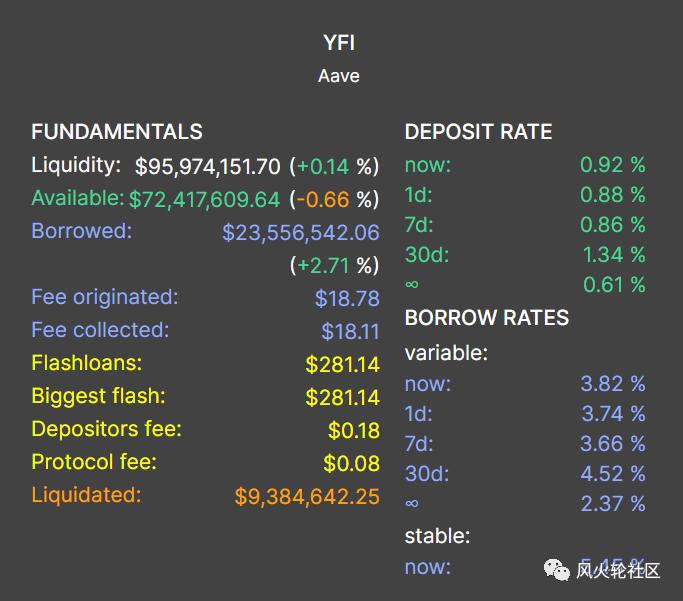Click the Aave subtitle under YFI

(x=339, y=76)
